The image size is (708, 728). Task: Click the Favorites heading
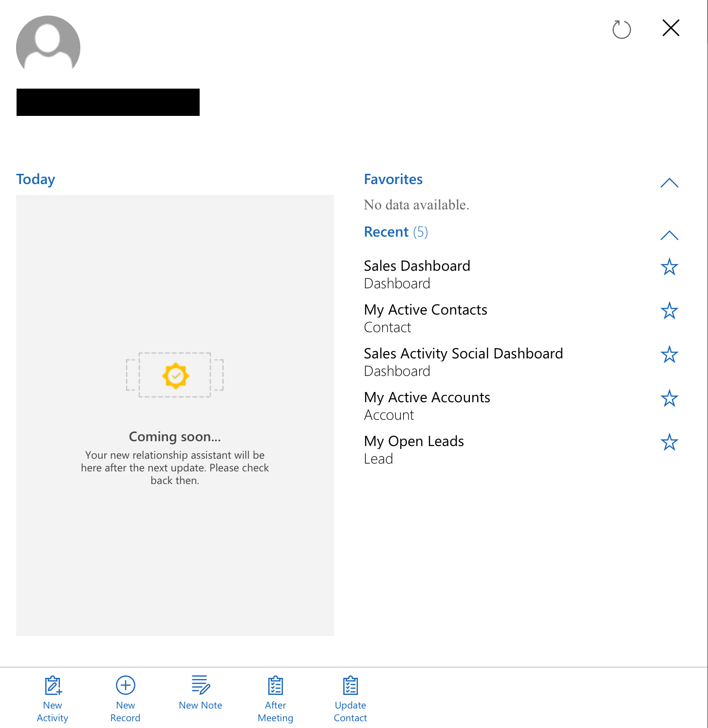click(x=393, y=179)
